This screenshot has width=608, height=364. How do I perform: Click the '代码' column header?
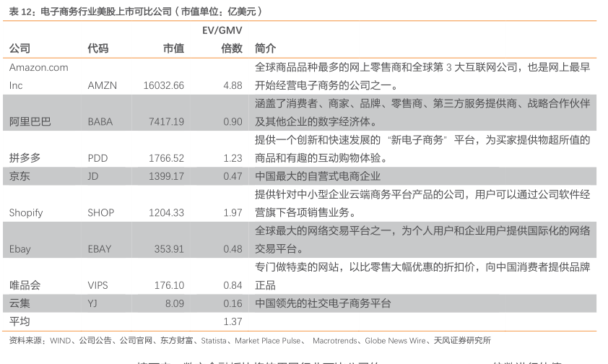pyautogui.click(x=98, y=48)
